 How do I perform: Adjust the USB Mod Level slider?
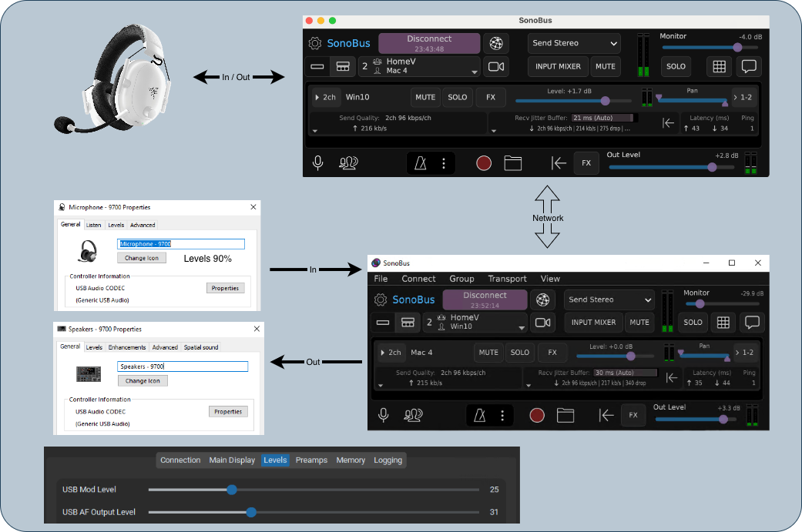pyautogui.click(x=232, y=490)
